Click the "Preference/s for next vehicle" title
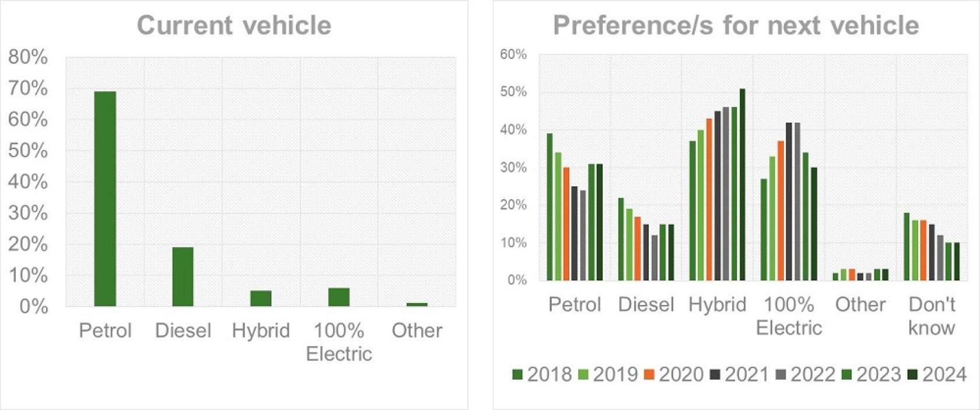The image size is (980, 410). click(x=736, y=26)
